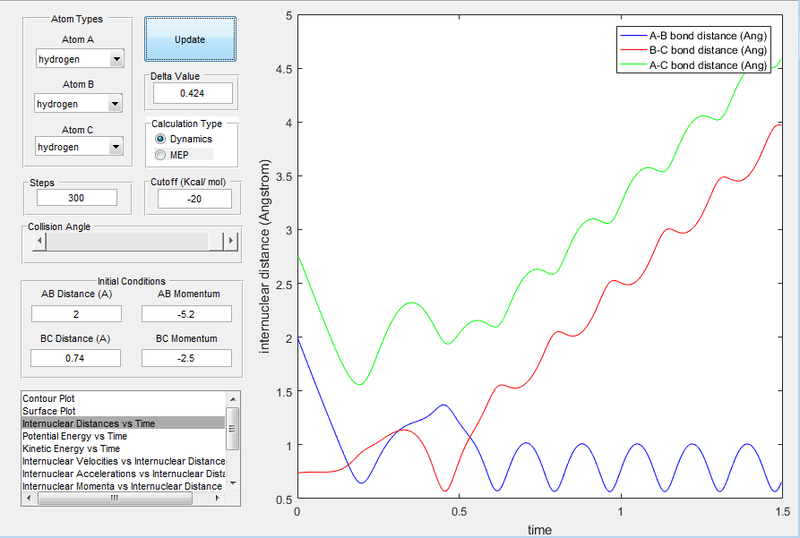Image resolution: width=800 pixels, height=538 pixels.
Task: Click Collision Angle slider left arrow
Action: 39,240
